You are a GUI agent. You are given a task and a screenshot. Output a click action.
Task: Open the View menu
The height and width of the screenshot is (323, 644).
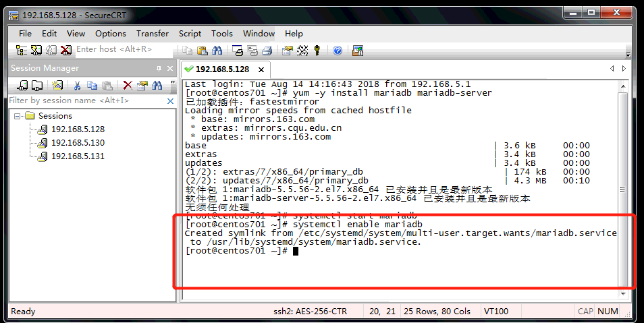[76, 34]
